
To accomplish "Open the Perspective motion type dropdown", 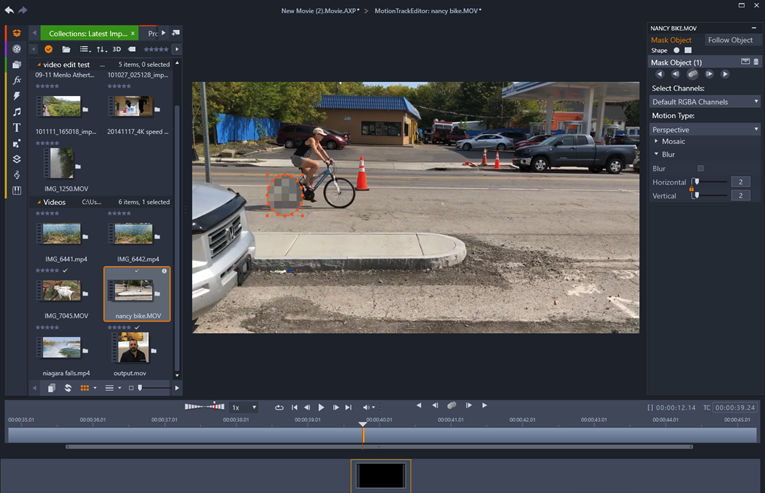I will click(x=705, y=129).
